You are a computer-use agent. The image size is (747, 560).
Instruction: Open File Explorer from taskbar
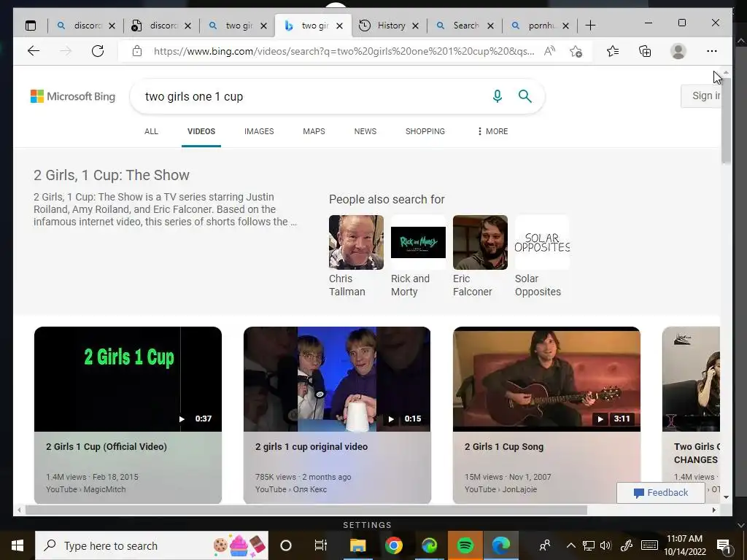coord(357,545)
